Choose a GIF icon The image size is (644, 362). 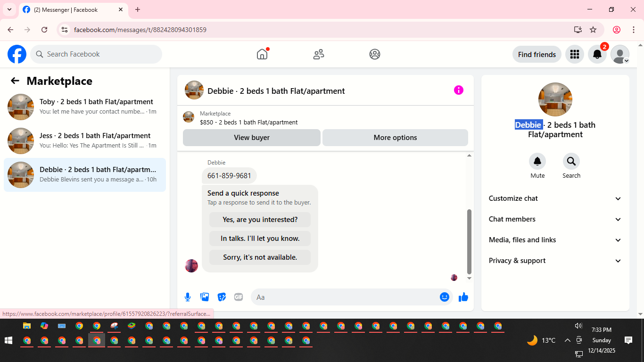(239, 297)
